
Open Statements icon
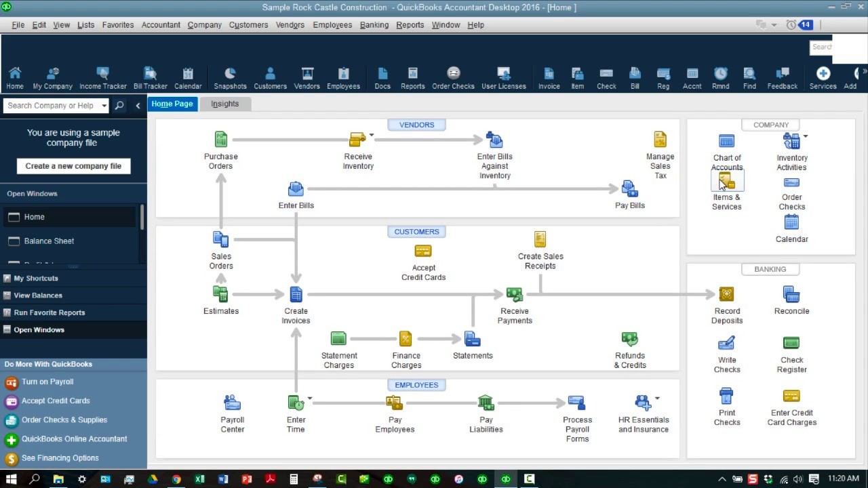point(472,338)
